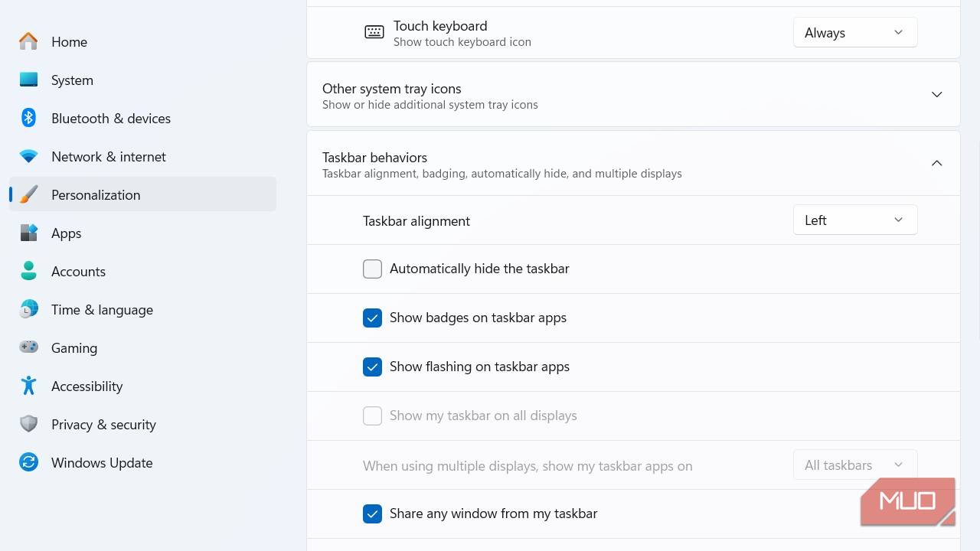Select Personalization in the sidebar

point(96,194)
